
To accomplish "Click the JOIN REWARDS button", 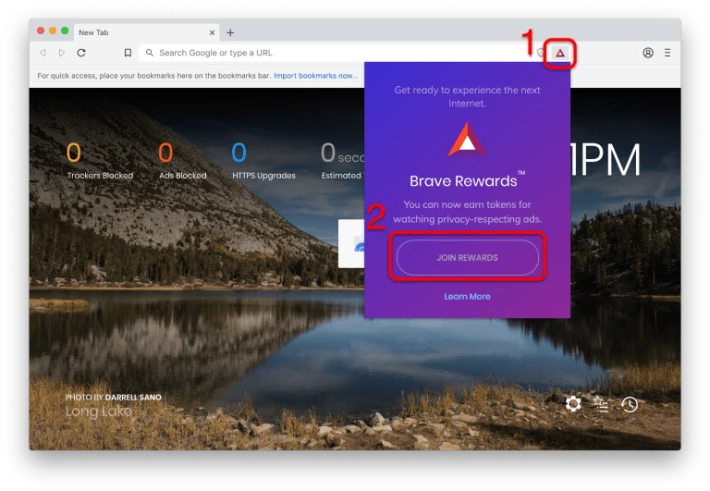I will coord(467,258).
